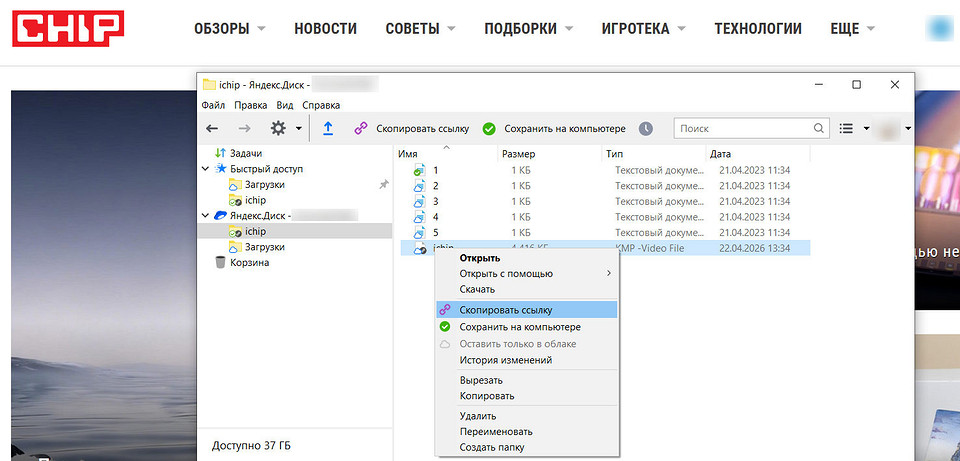Sort files by Размер column header
The width and height of the screenshot is (960, 461).
(518, 154)
